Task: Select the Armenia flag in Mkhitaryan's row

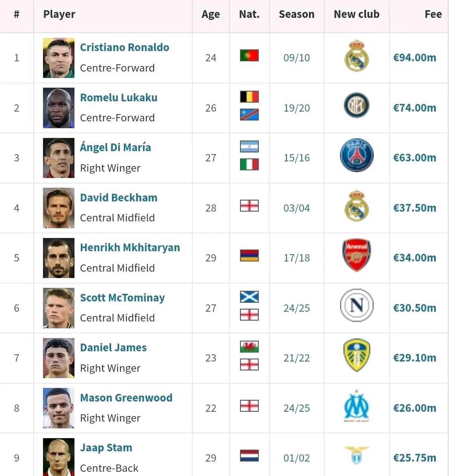Action: click(x=249, y=255)
